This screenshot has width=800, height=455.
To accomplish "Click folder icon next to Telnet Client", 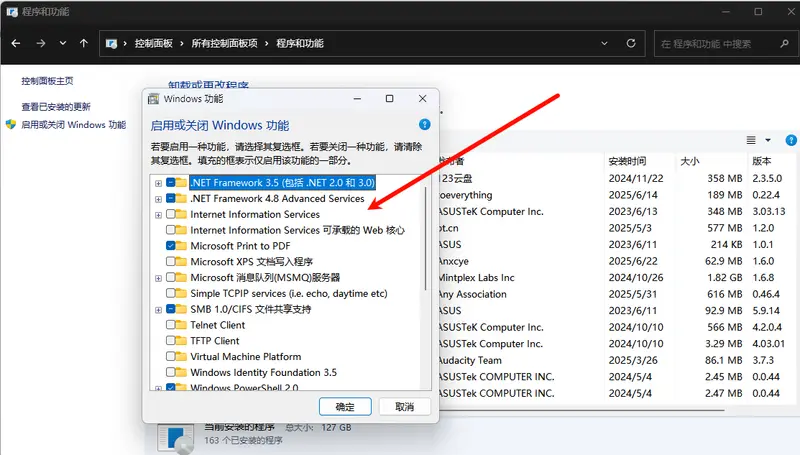I will pyautogui.click(x=181, y=324).
